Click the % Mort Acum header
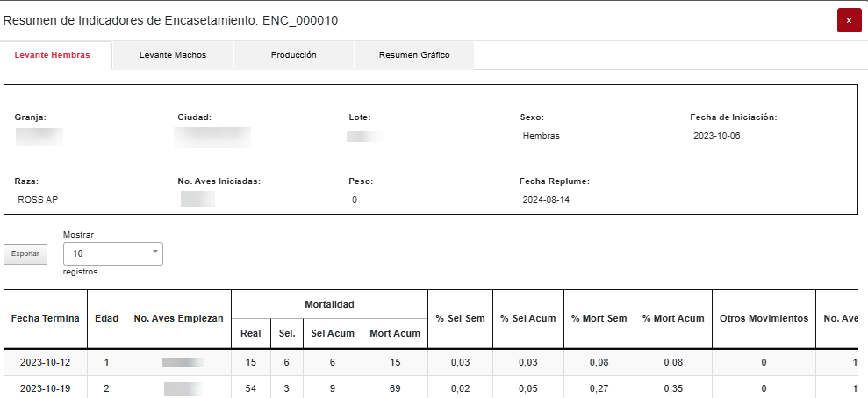 click(x=673, y=318)
